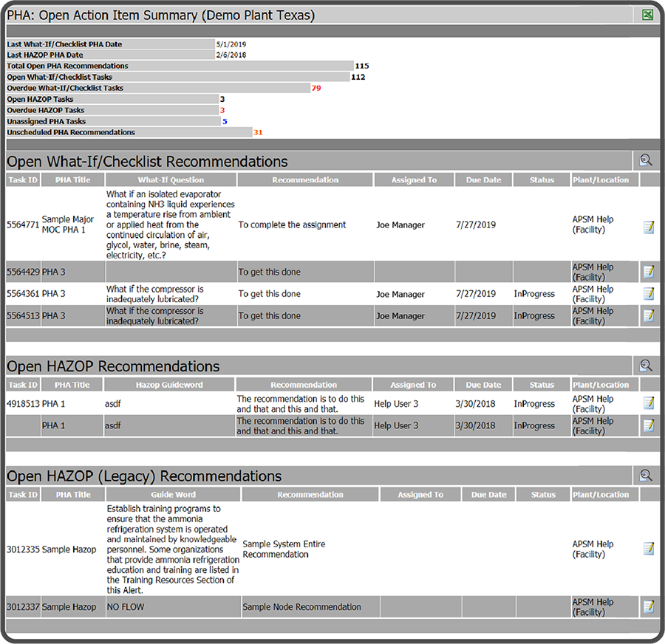Click edit note icon for task 5564361
665x644 pixels.
pos(649,294)
